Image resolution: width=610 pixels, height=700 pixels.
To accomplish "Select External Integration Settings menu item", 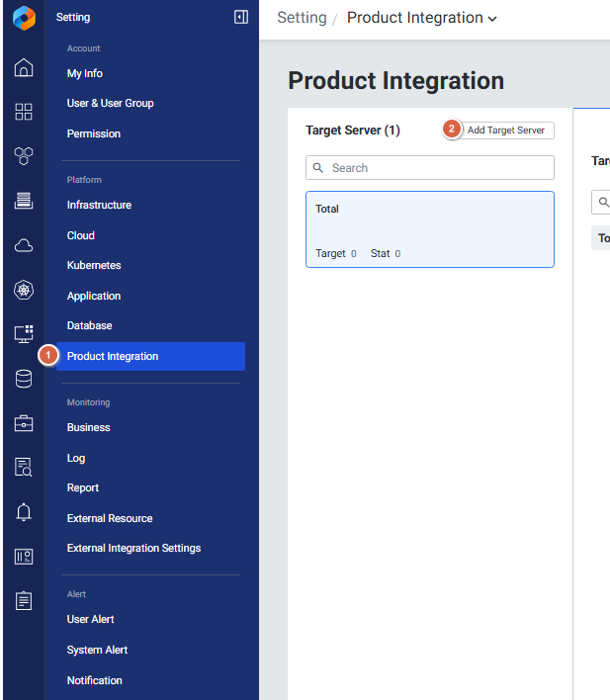I will click(x=133, y=548).
